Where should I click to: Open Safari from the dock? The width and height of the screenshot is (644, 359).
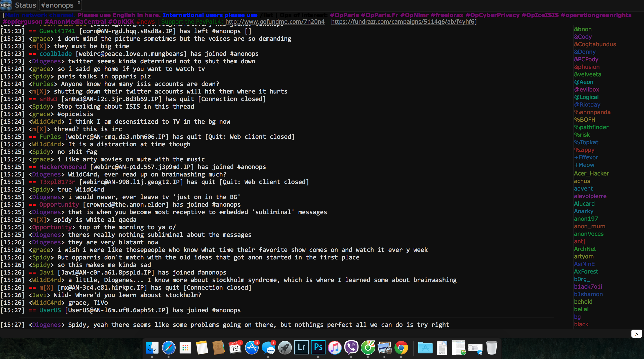[x=169, y=348]
